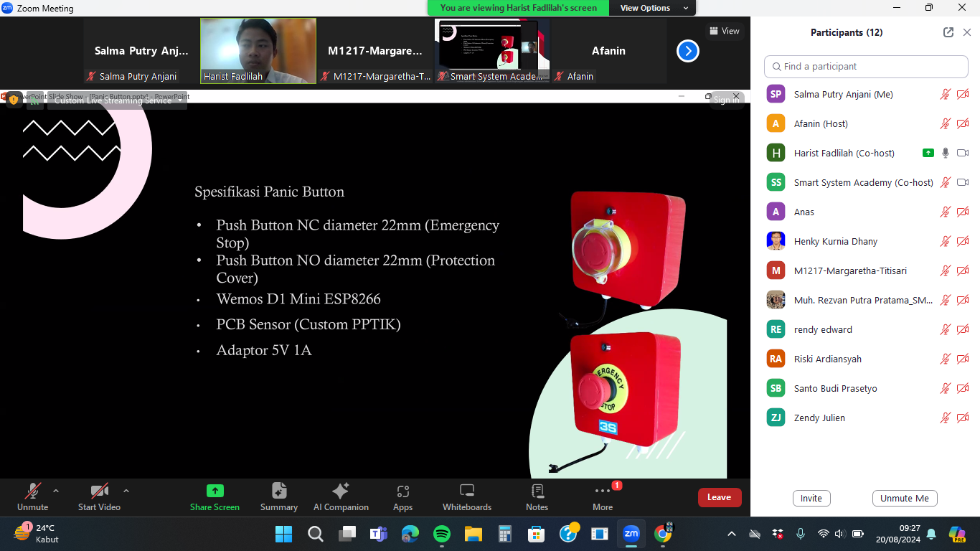Click the Invite button
The height and width of the screenshot is (551, 980).
tap(811, 499)
